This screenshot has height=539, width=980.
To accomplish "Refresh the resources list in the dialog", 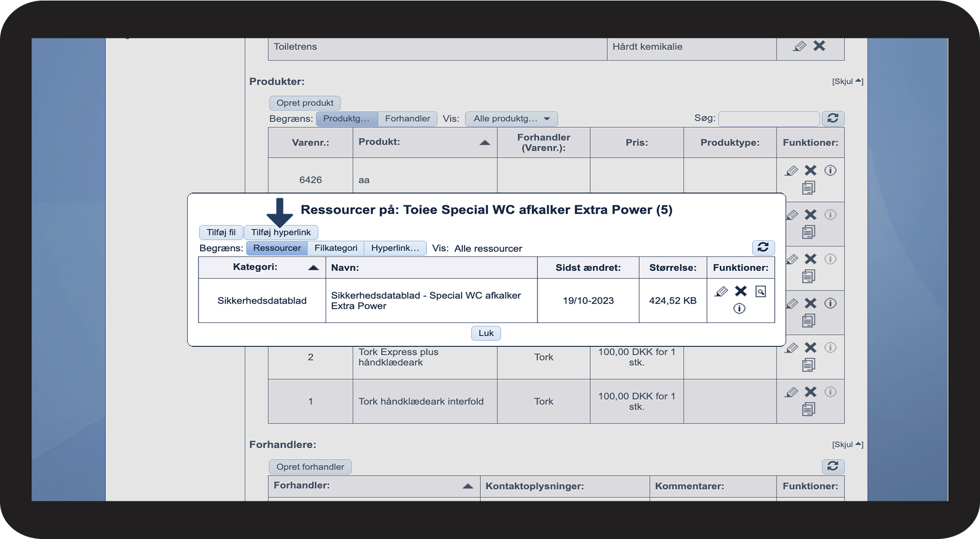I will click(763, 248).
